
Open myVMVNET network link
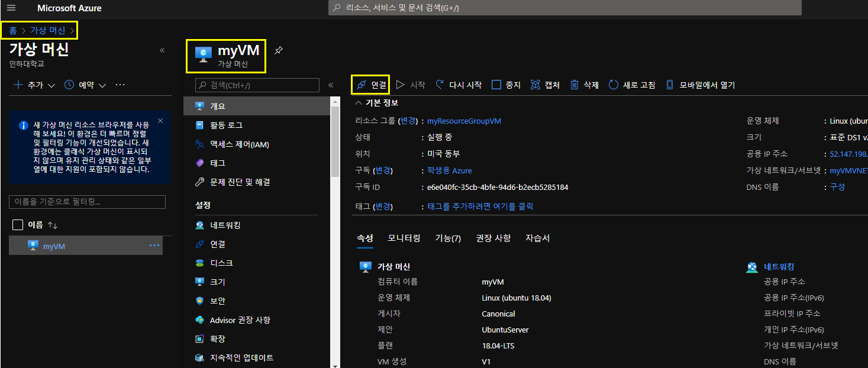[848, 170]
